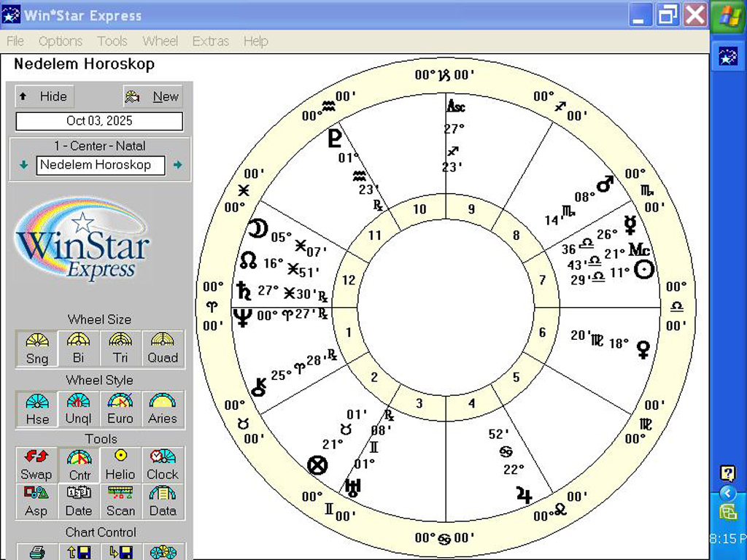Viewport: 747px width, 560px height.
Task: Click the green down arrow beside chart name
Action: click(24, 165)
